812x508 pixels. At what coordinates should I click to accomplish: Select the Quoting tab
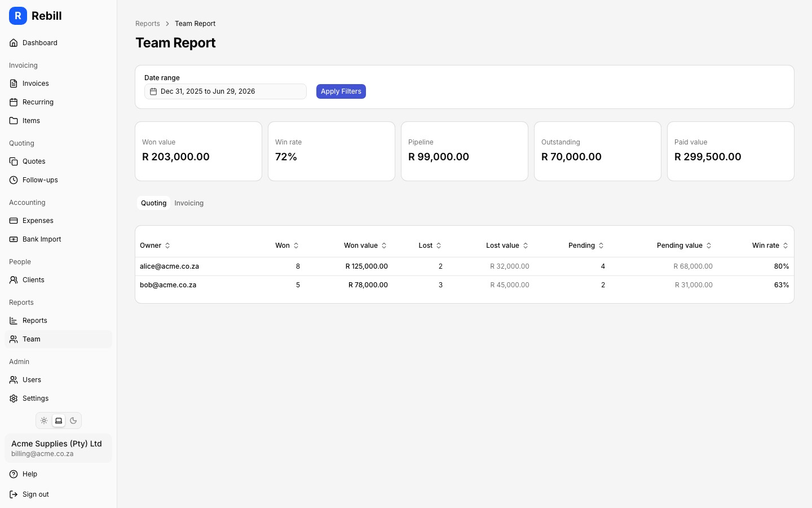click(153, 203)
